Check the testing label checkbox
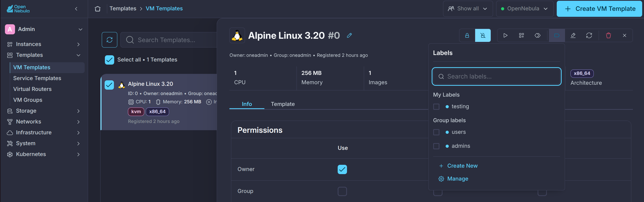The width and height of the screenshot is (644, 202). click(436, 106)
